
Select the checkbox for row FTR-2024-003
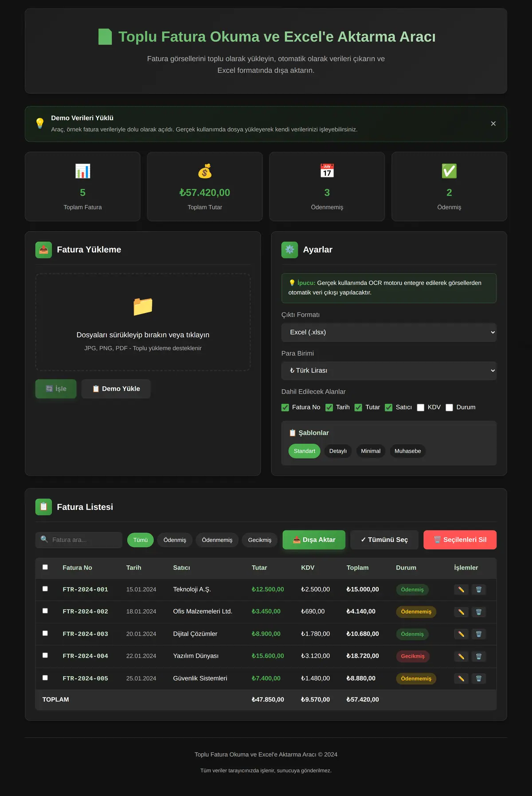pos(45,633)
